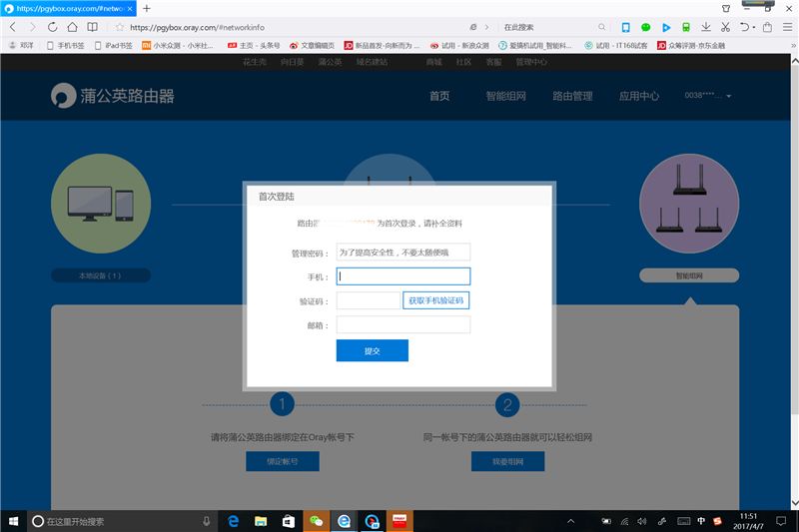Open Microsoft Store on the taskbar
The height and width of the screenshot is (532, 799).
tap(289, 521)
